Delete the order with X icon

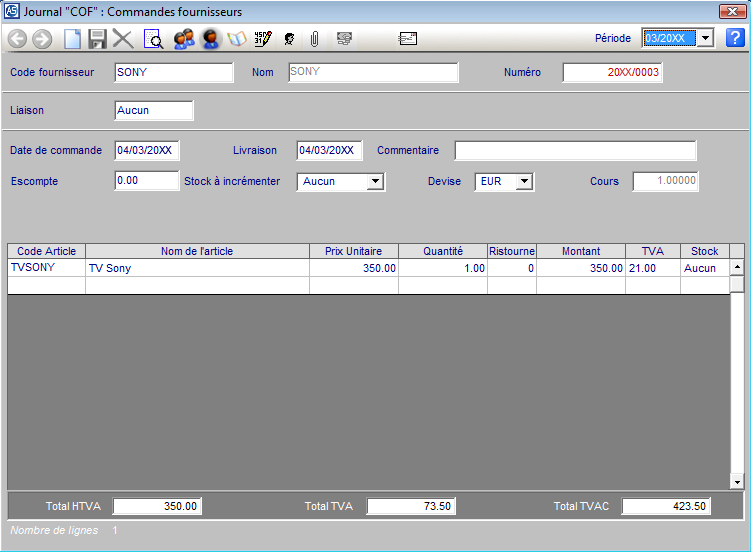[x=123, y=39]
